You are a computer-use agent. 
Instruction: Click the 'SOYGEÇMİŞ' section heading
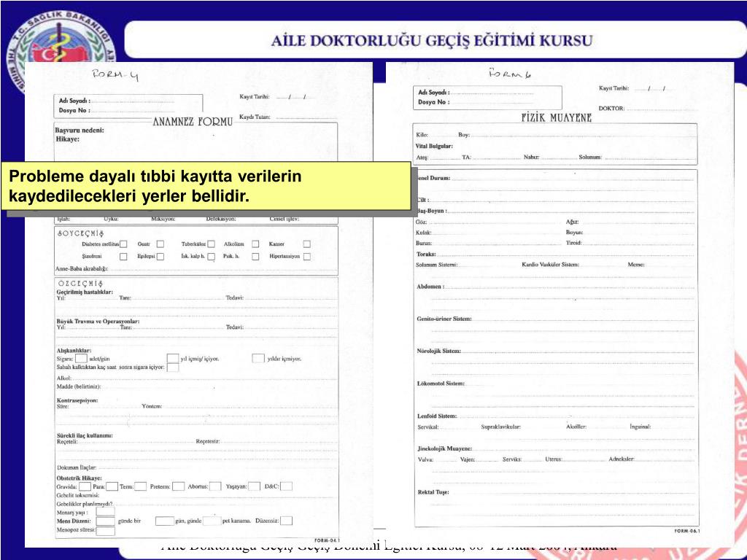(80, 233)
